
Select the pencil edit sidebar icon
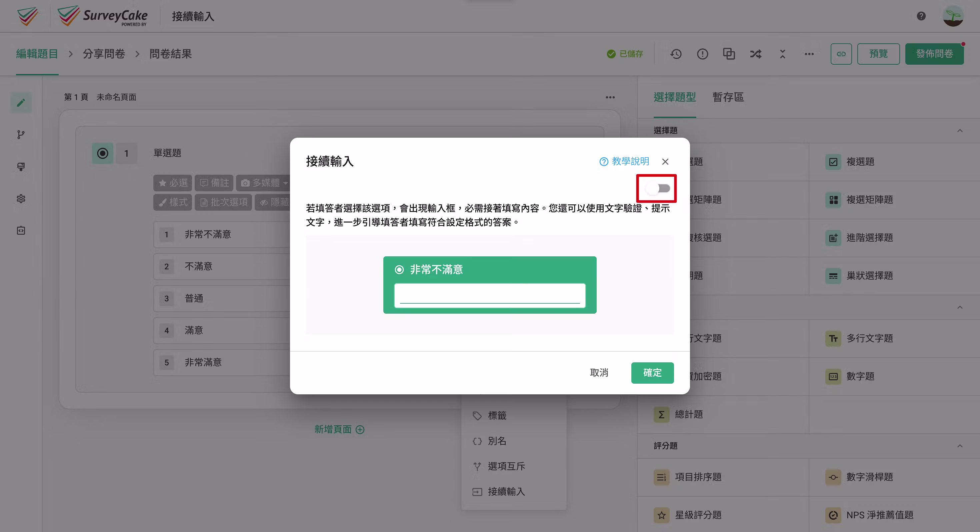21,102
